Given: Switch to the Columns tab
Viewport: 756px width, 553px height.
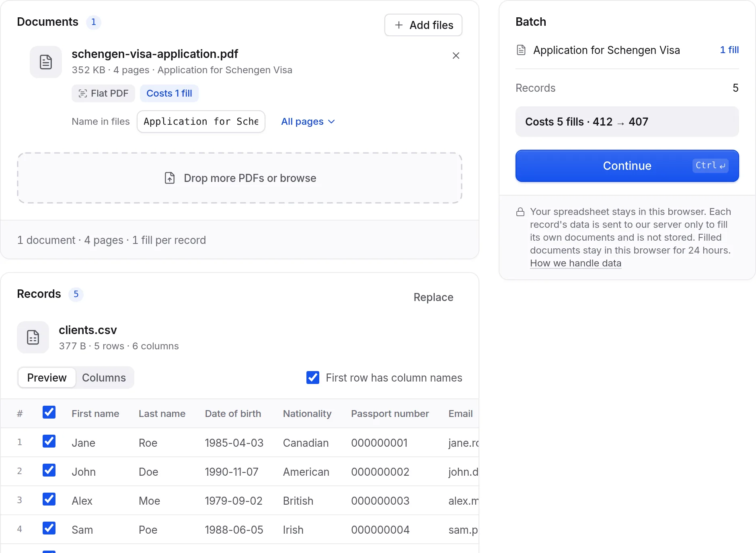Looking at the screenshot, I should 104,378.
